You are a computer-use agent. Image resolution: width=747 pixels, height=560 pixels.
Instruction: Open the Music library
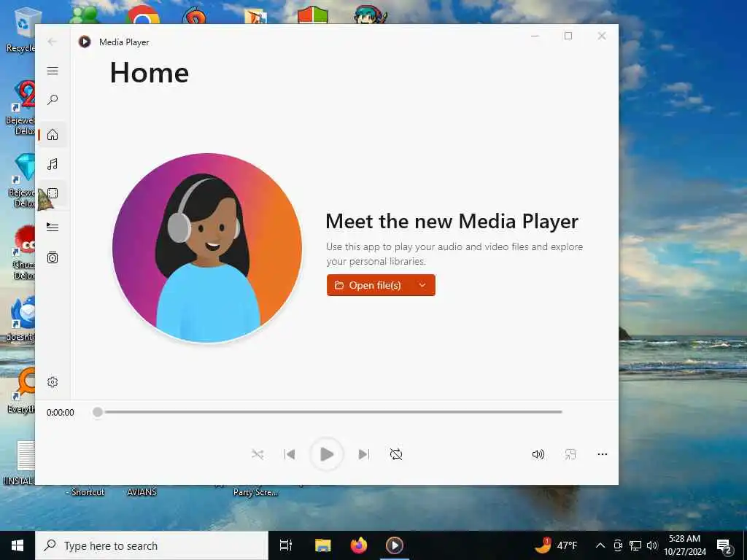pyautogui.click(x=53, y=164)
